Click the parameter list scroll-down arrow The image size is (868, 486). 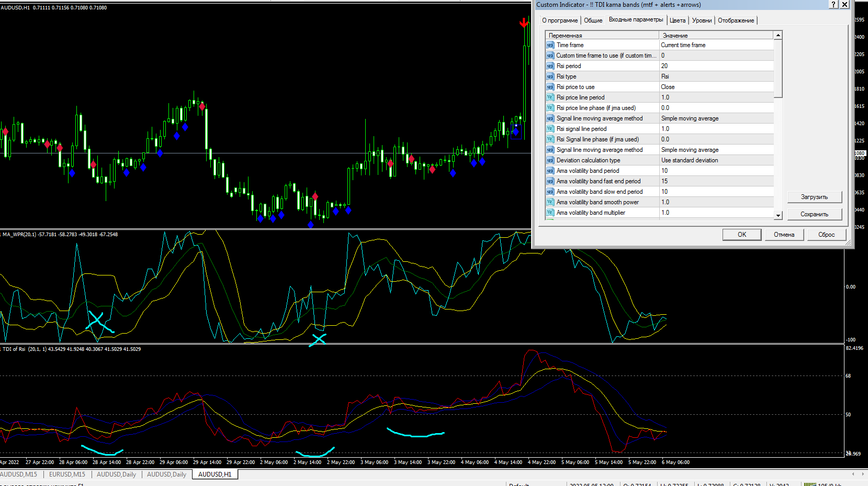click(x=778, y=215)
